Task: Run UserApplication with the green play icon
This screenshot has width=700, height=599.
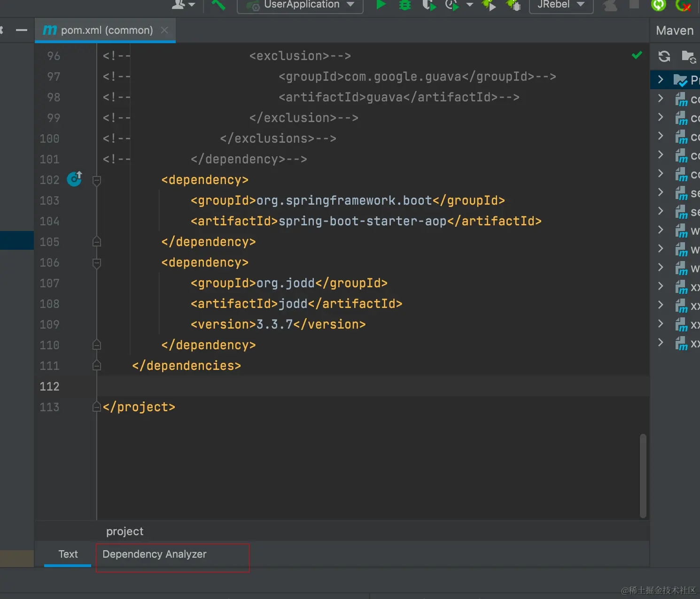Action: (381, 5)
